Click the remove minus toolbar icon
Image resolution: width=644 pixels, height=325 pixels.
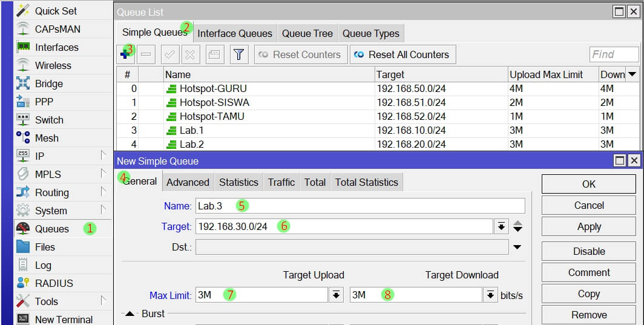pos(146,54)
